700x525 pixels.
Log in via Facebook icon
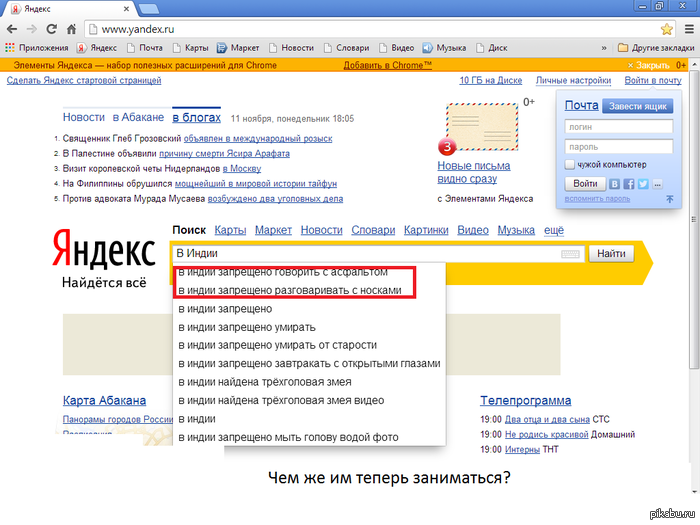(x=629, y=183)
